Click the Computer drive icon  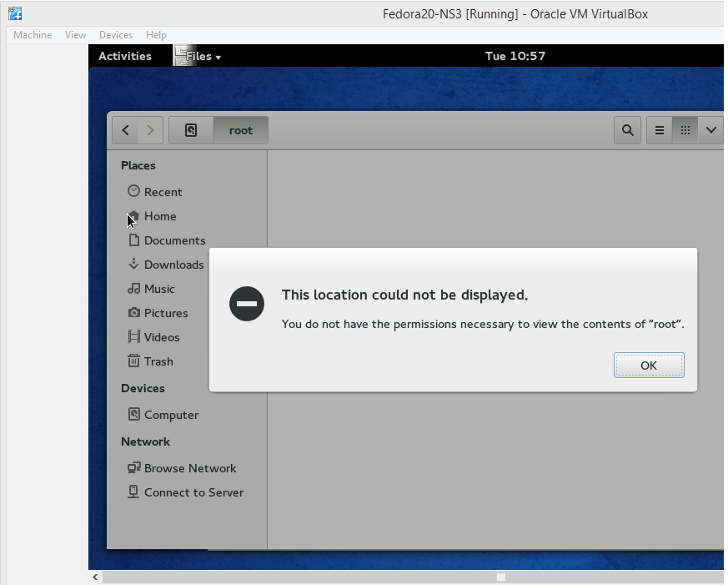(133, 414)
